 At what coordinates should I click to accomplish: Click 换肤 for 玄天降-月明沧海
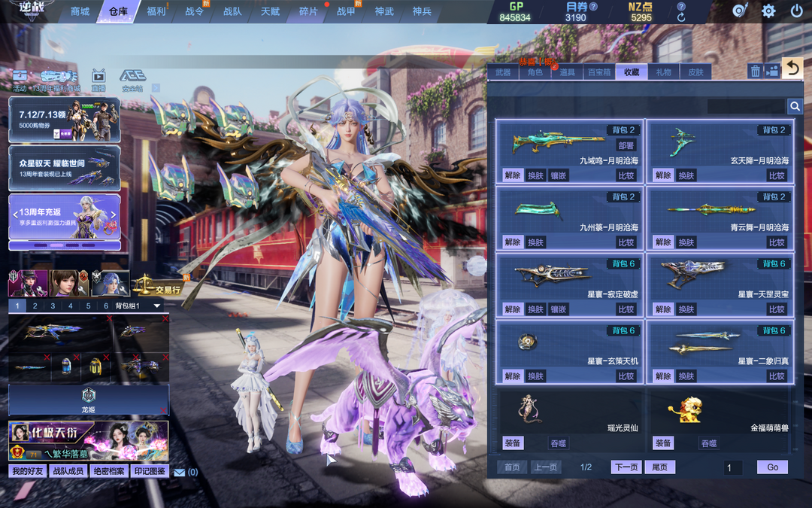coord(686,175)
